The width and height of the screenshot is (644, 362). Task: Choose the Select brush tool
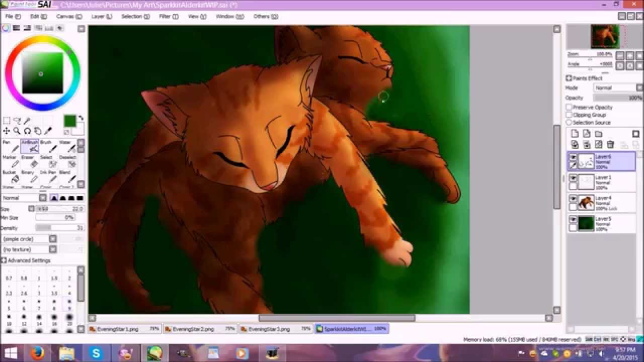pyautogui.click(x=49, y=161)
